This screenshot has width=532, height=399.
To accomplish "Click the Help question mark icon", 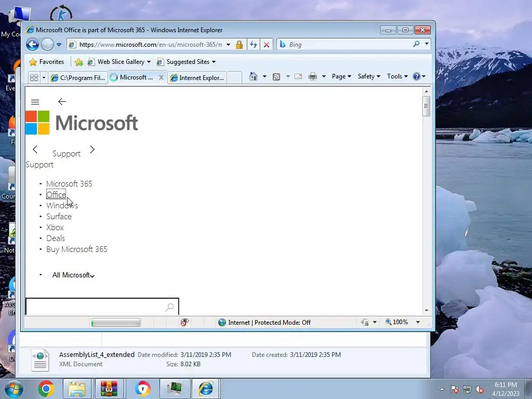I will click(417, 76).
